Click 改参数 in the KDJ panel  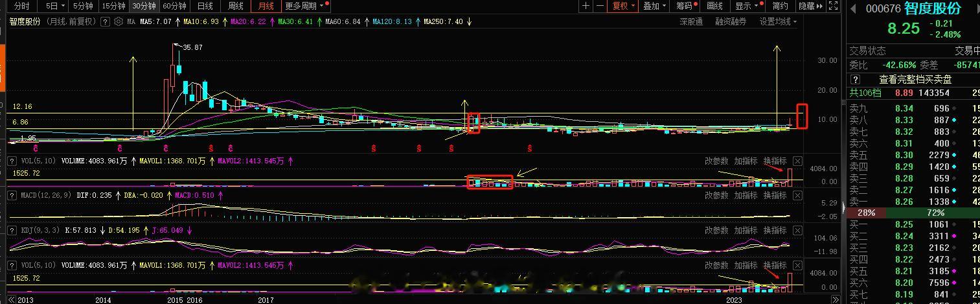(716, 231)
